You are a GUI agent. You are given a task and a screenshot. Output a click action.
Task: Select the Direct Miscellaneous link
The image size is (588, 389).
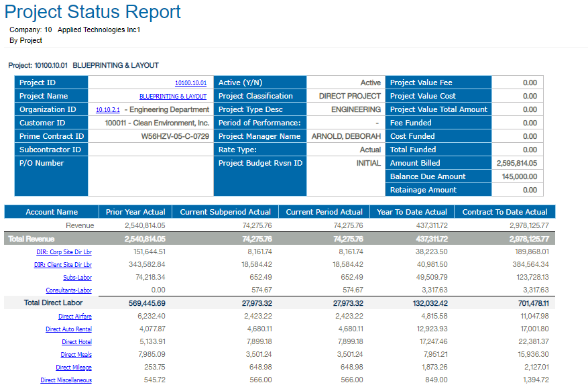click(x=66, y=380)
